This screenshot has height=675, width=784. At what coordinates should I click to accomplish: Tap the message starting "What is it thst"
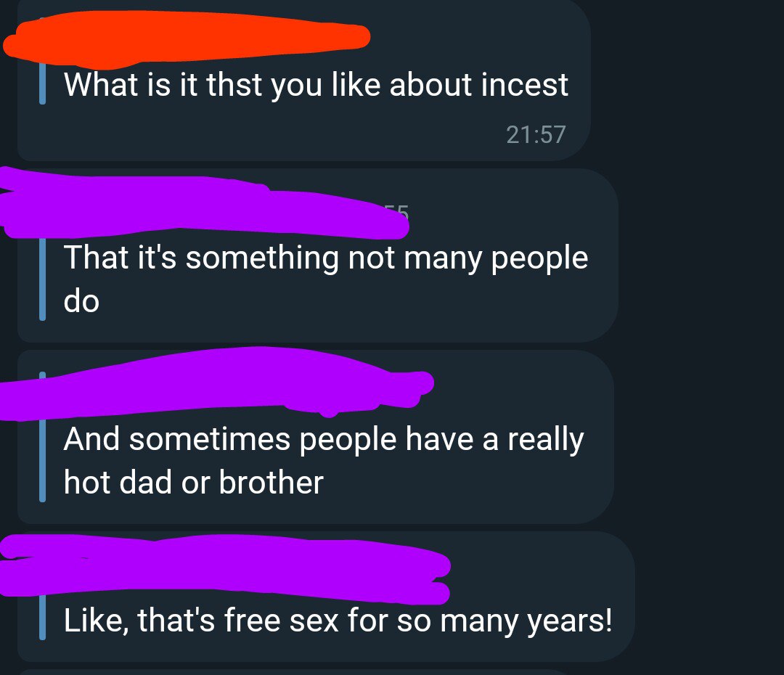[316, 85]
